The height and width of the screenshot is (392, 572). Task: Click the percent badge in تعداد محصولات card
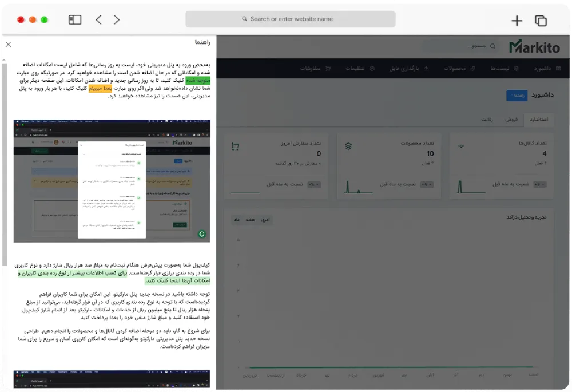click(427, 184)
